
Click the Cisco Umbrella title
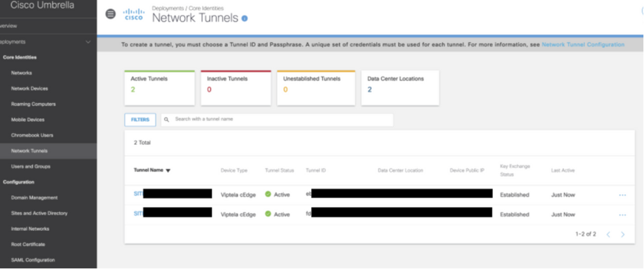coord(42,5)
